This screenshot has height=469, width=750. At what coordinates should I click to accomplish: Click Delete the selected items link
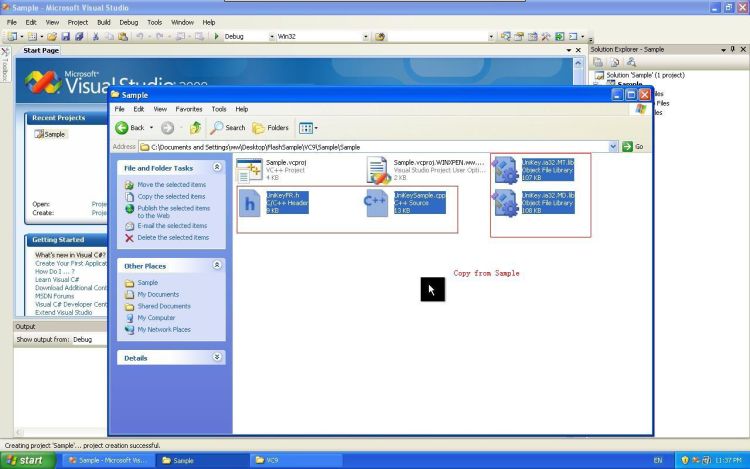(x=173, y=238)
